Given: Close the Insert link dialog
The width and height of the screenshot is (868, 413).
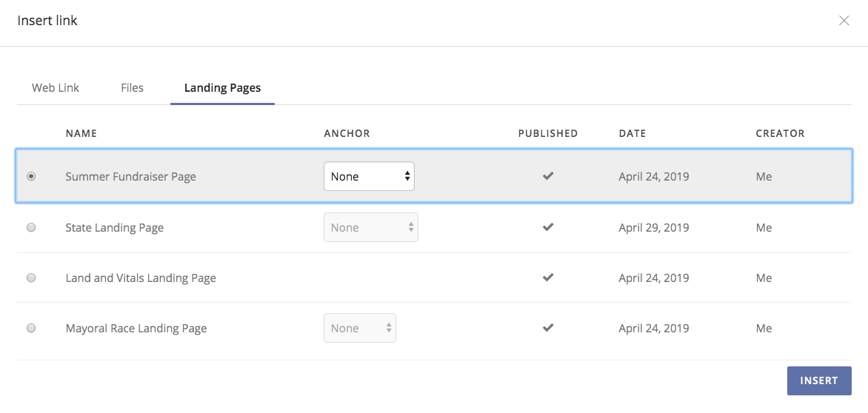Looking at the screenshot, I should (x=844, y=21).
